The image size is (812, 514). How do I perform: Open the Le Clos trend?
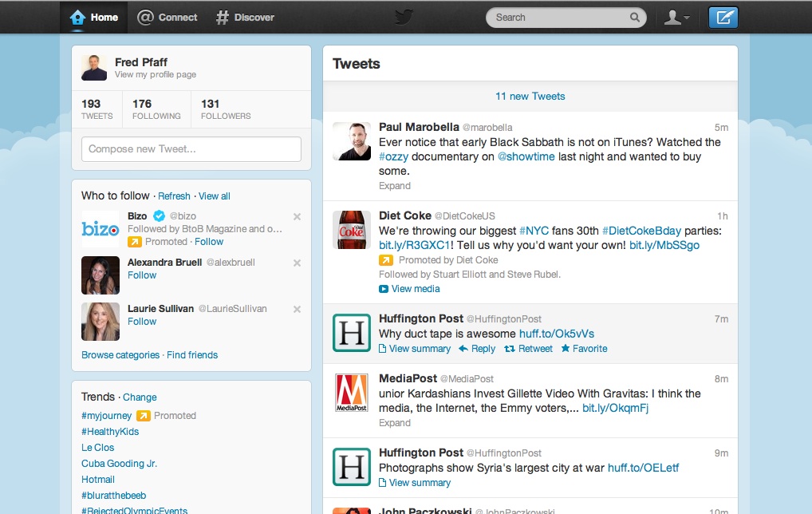tap(97, 448)
